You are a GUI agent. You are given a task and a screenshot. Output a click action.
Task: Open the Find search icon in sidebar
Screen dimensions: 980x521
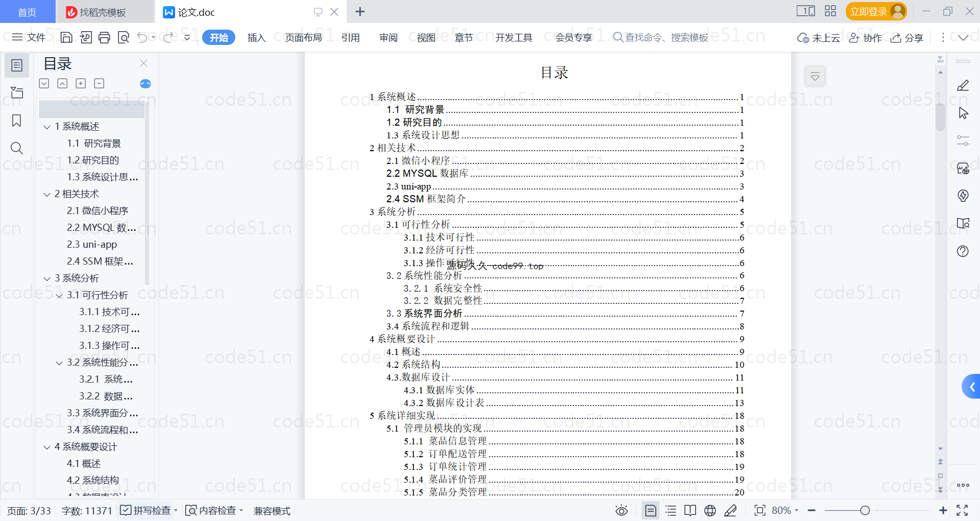tap(17, 148)
